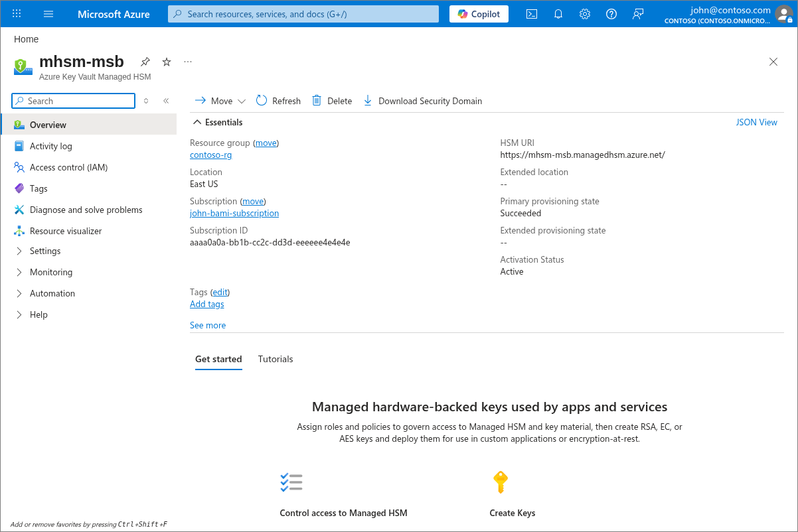Open Access control (IAM)
Image resolution: width=798 pixels, height=532 pixels.
click(89, 167)
